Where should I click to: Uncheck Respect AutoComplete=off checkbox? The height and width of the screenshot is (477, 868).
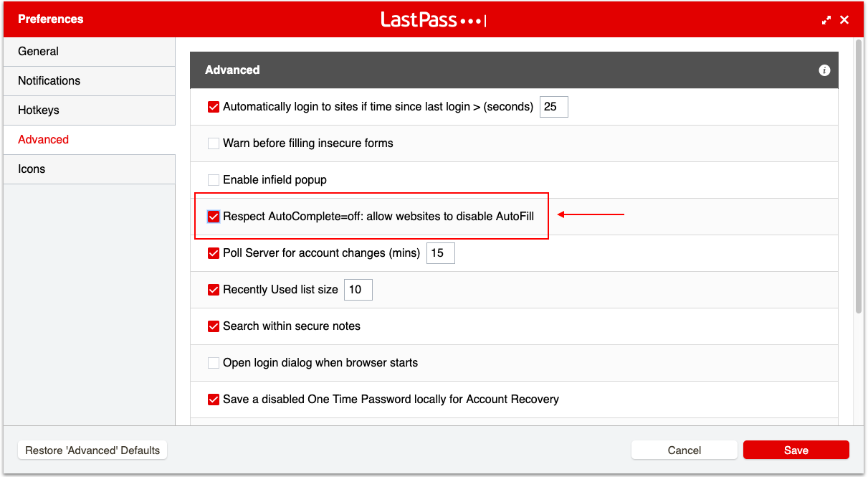[214, 217]
